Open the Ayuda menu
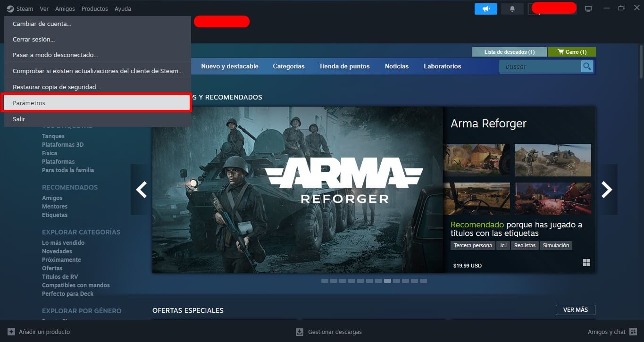 tap(123, 8)
